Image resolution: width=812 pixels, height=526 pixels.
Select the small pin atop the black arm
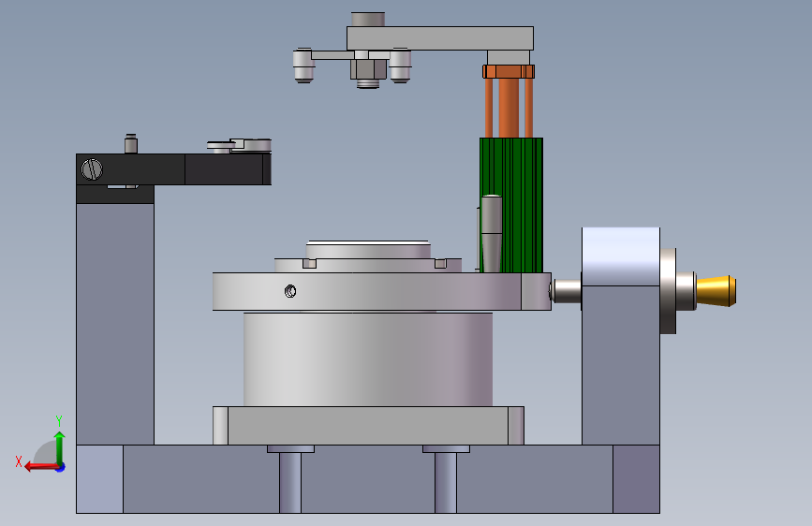[131, 144]
